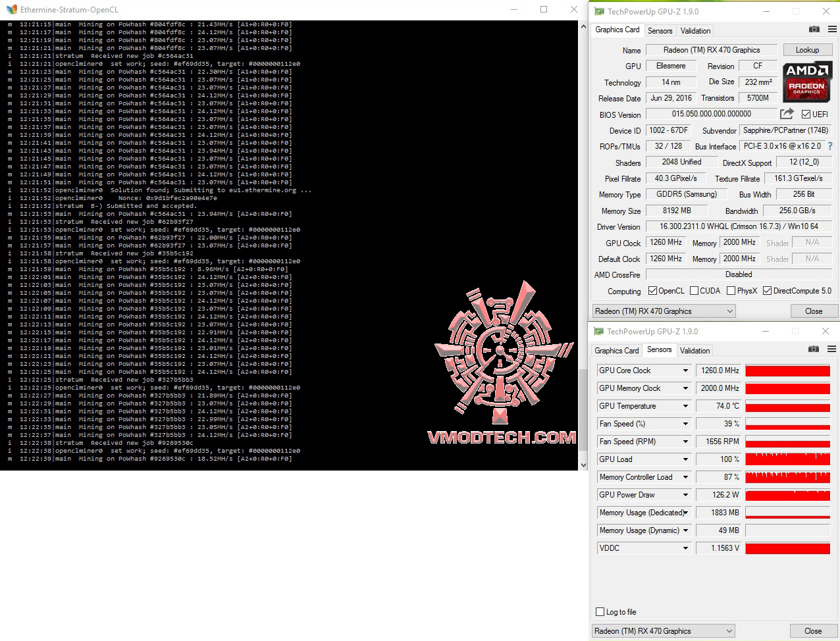Expand Memory Usage (Dynamic) dropdown
This screenshot has width=840, height=641.
(x=685, y=530)
